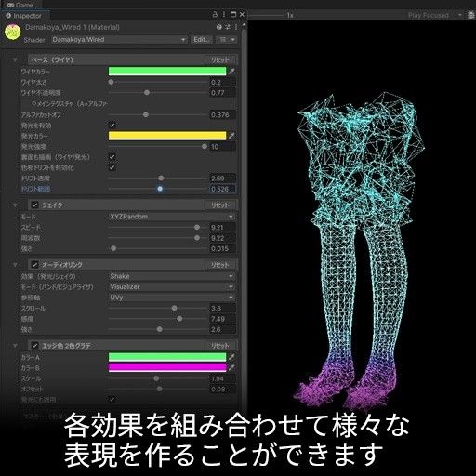Screen dimensions: 476x476
Task: Switch to the Game tab
Action: tap(20, 5)
